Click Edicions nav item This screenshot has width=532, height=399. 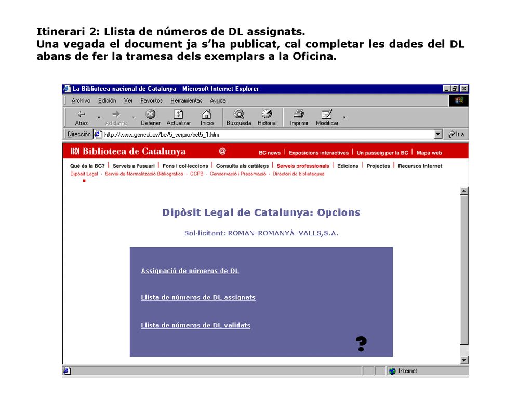[x=348, y=166]
